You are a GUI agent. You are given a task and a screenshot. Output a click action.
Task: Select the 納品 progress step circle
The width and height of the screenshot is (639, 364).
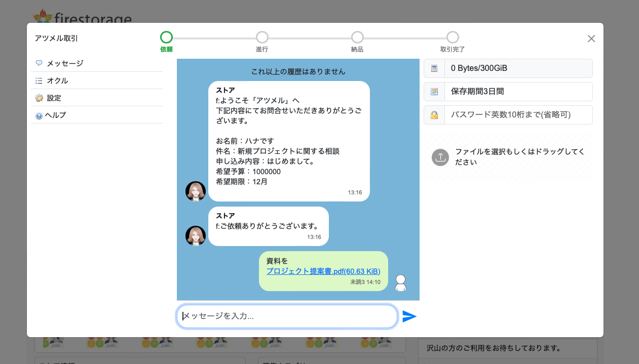(357, 37)
